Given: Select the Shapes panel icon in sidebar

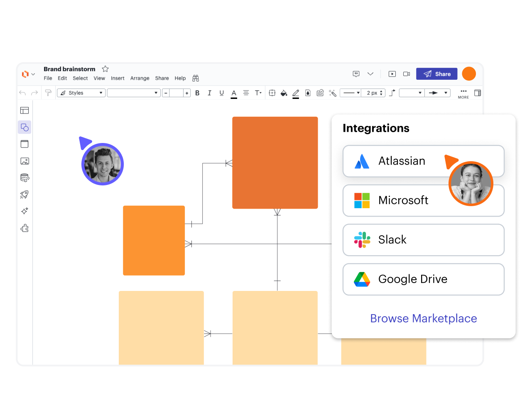Looking at the screenshot, I should 25,127.
